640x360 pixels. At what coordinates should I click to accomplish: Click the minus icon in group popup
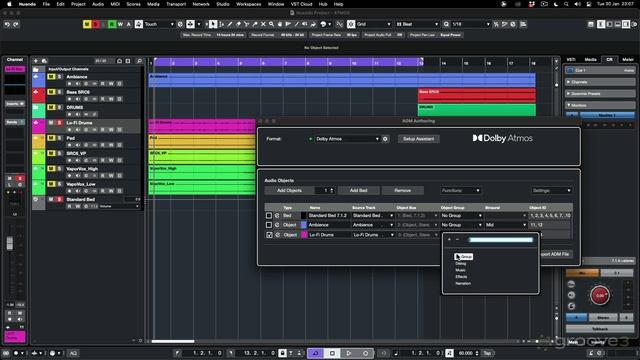click(457, 240)
